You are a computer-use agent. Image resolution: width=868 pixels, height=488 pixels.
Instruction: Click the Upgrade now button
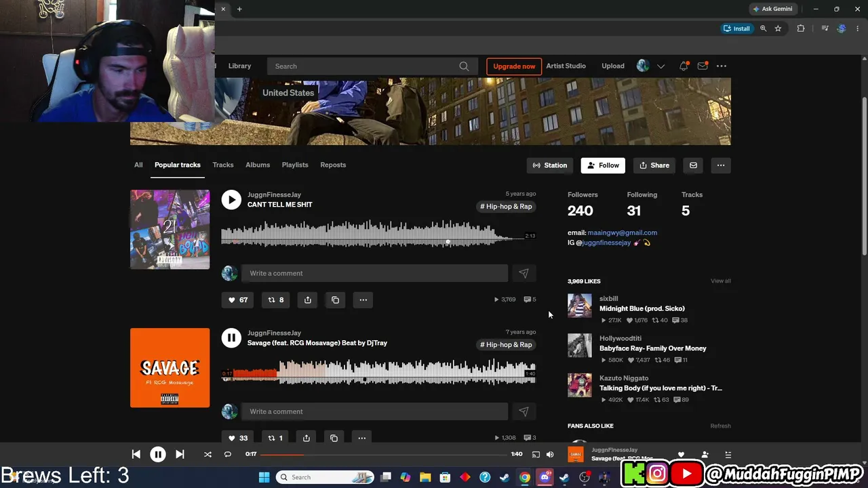(x=514, y=66)
